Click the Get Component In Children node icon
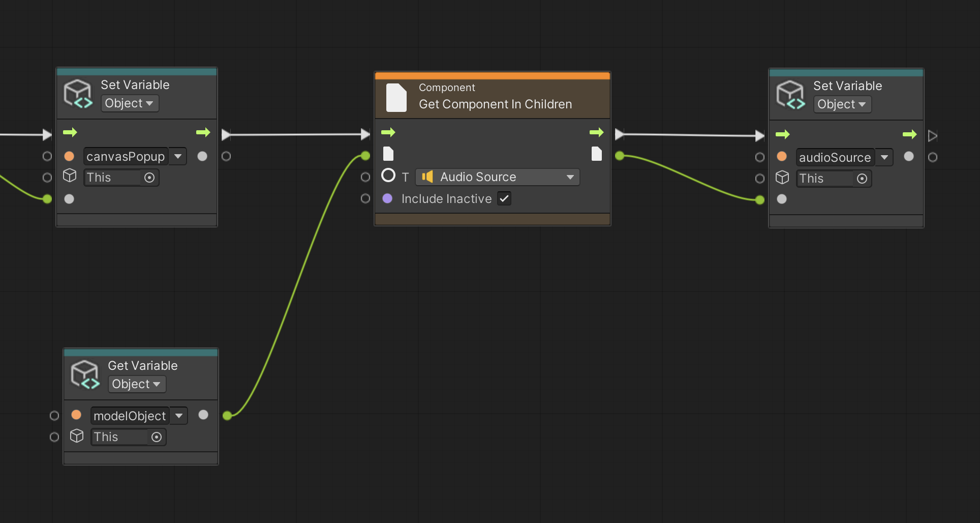The image size is (980, 523). point(396,97)
